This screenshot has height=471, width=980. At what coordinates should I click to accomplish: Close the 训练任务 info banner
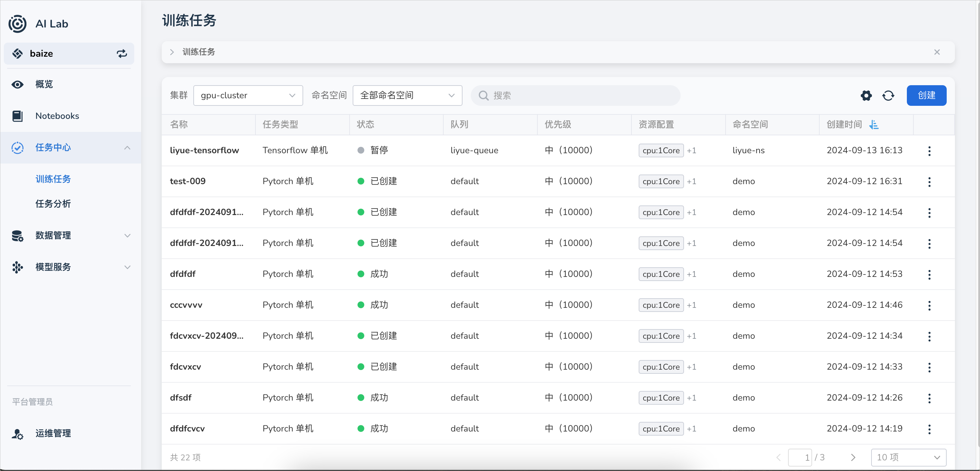(x=937, y=52)
